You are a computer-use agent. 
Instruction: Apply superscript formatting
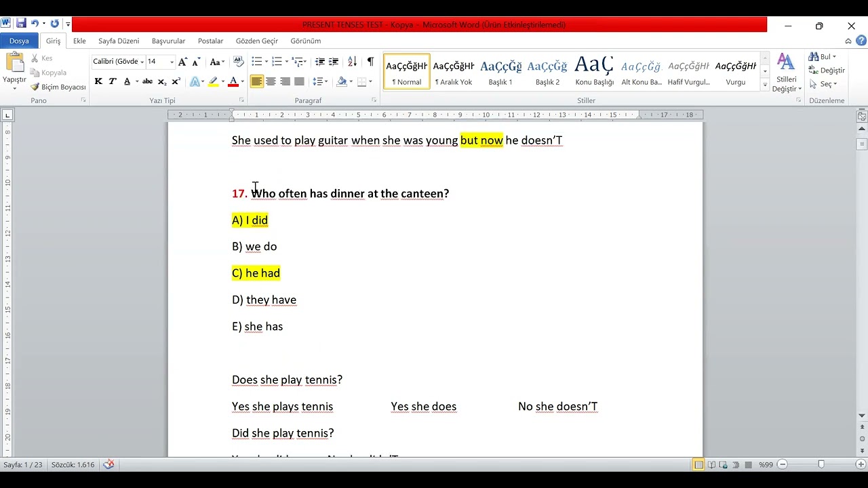176,81
